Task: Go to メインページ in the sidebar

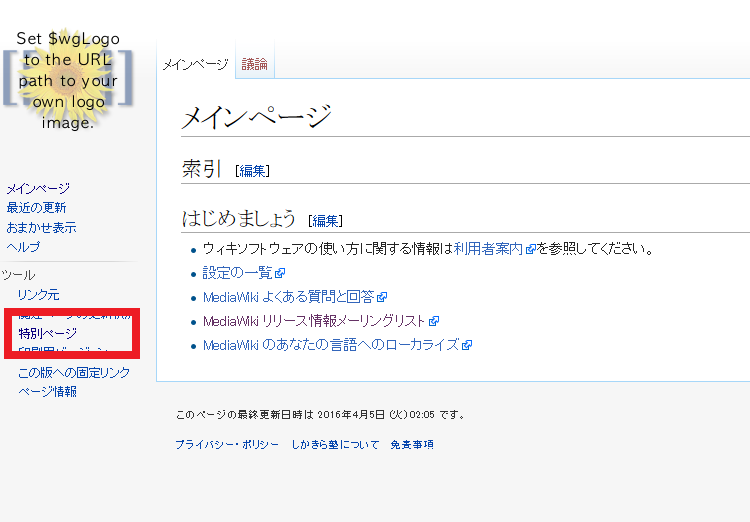Action: [x=38, y=188]
